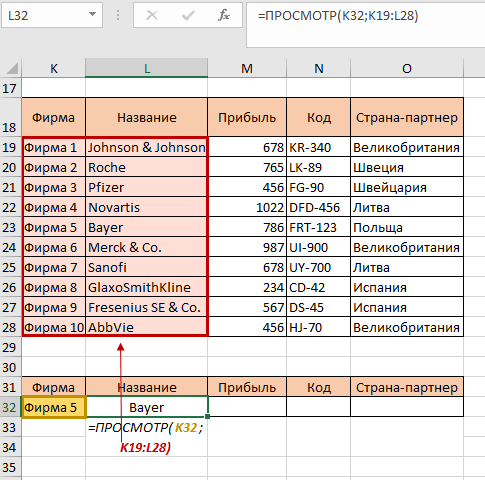Click the cell 'Johnson & Johnson'
The image size is (485, 480).
147,147
